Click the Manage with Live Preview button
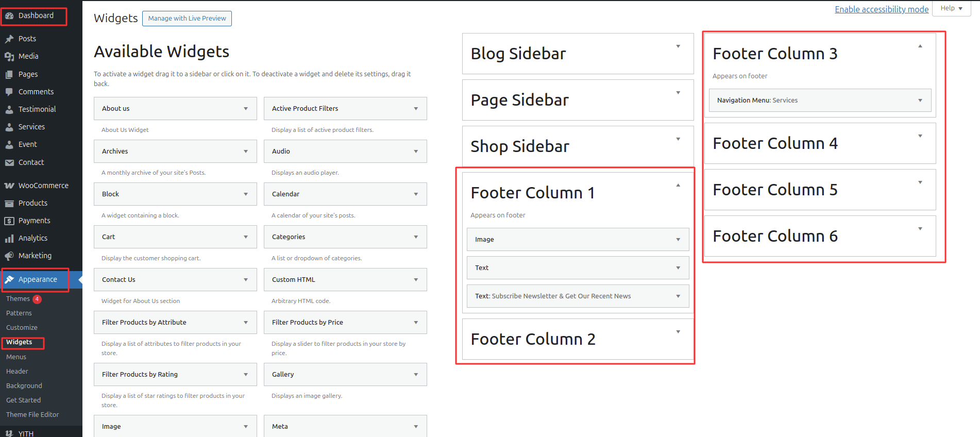Viewport: 980px width, 437px height. tap(187, 18)
